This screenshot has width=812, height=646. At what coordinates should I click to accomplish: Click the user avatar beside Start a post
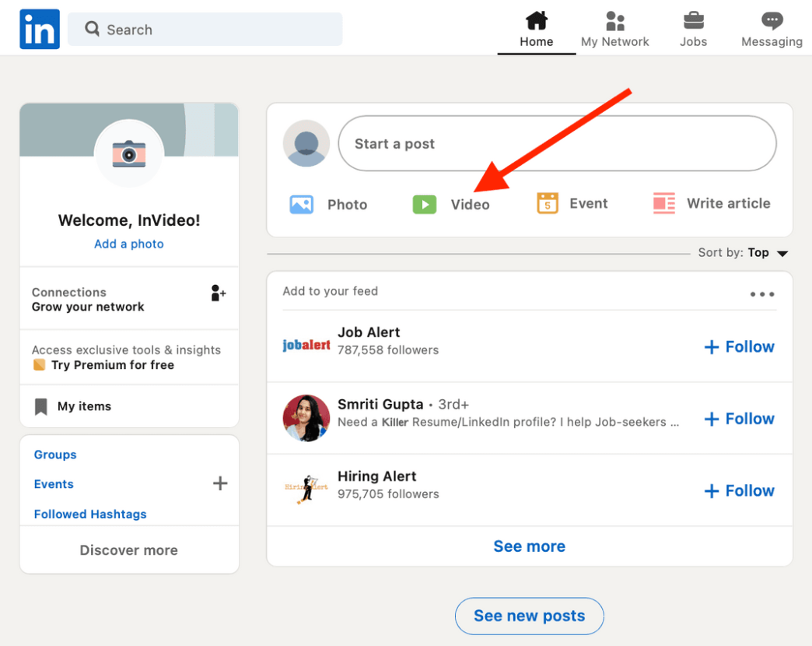(x=306, y=143)
